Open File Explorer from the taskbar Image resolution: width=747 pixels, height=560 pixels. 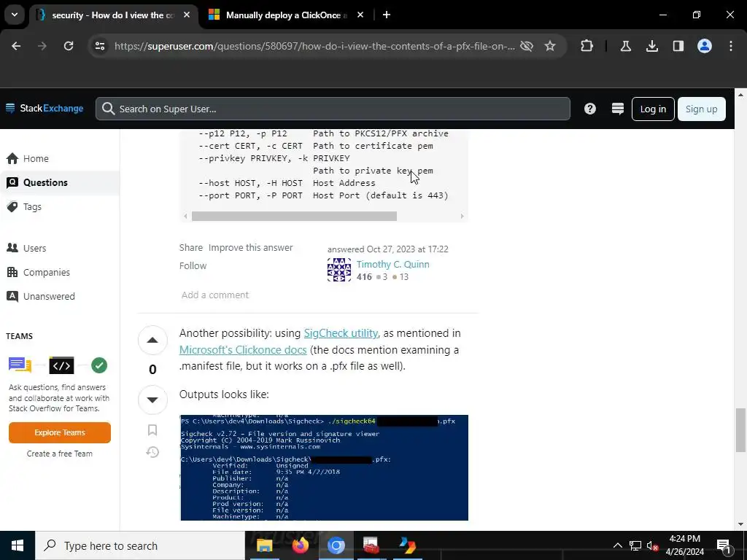click(265, 545)
